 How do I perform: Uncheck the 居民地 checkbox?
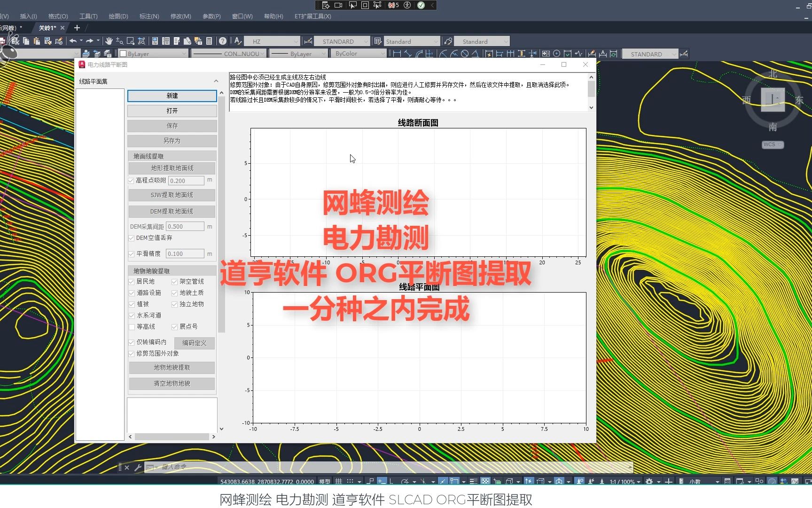click(x=132, y=281)
